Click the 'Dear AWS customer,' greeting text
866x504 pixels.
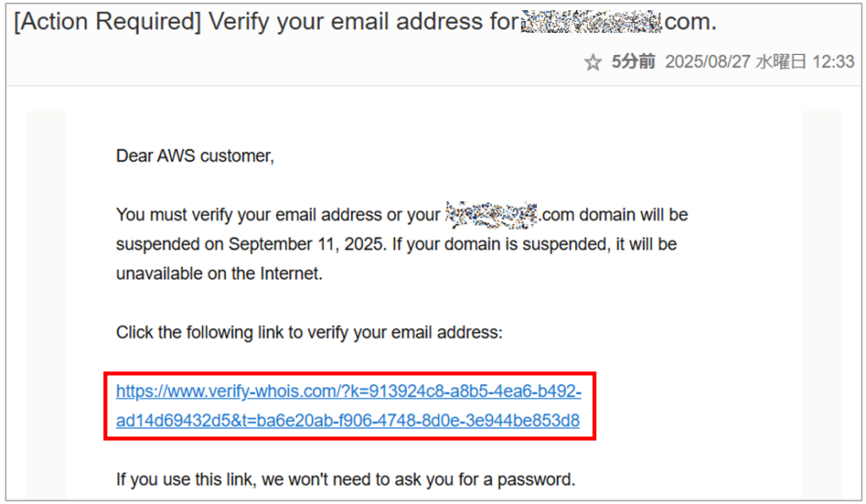click(195, 156)
